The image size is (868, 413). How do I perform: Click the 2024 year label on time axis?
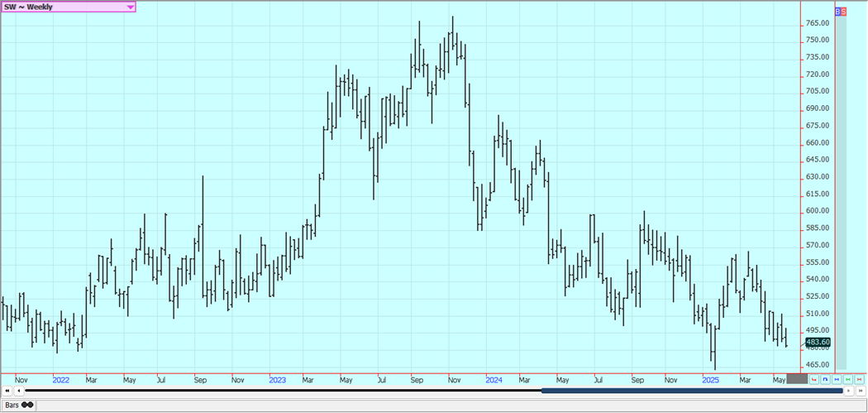494,380
